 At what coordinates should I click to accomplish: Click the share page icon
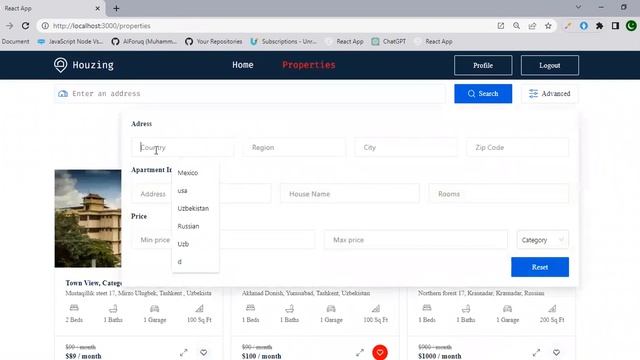(532, 26)
